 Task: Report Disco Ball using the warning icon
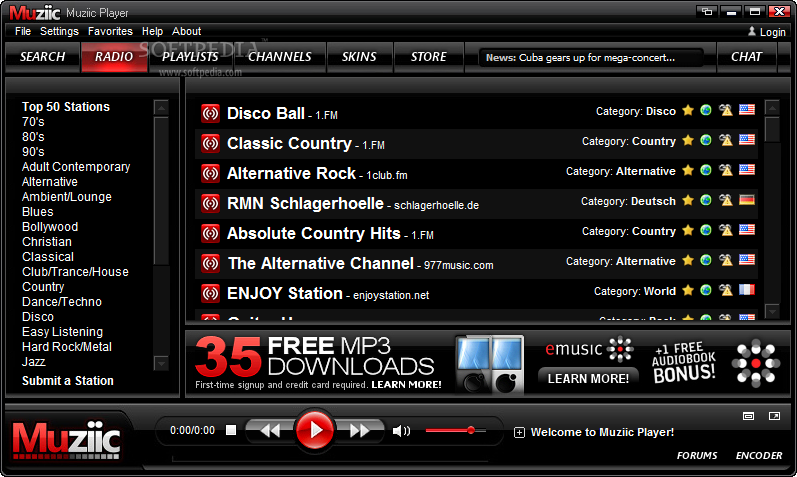click(x=726, y=110)
